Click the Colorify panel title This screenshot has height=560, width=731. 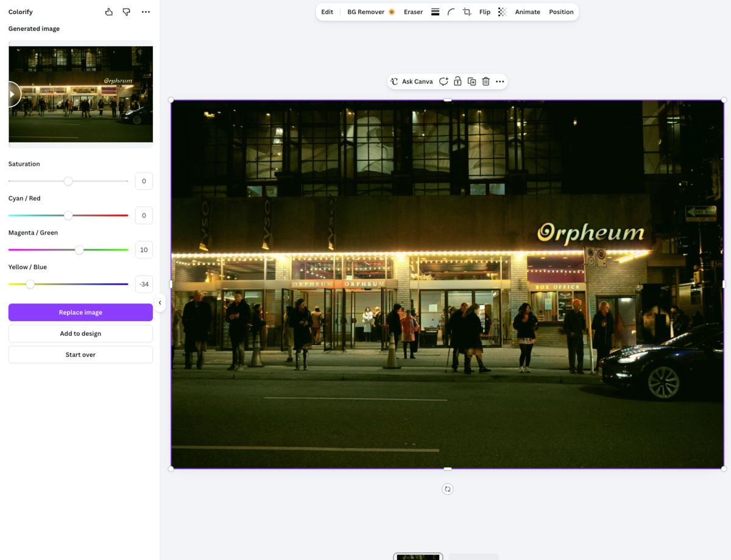pos(21,12)
